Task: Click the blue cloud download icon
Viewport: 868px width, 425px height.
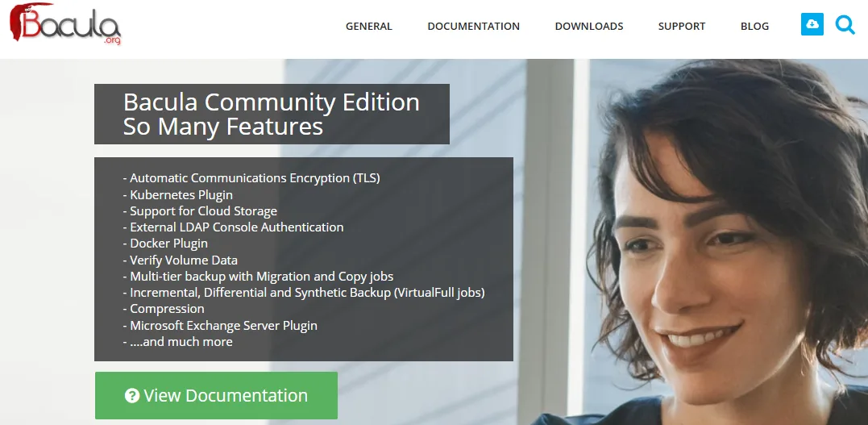Action: point(812,25)
